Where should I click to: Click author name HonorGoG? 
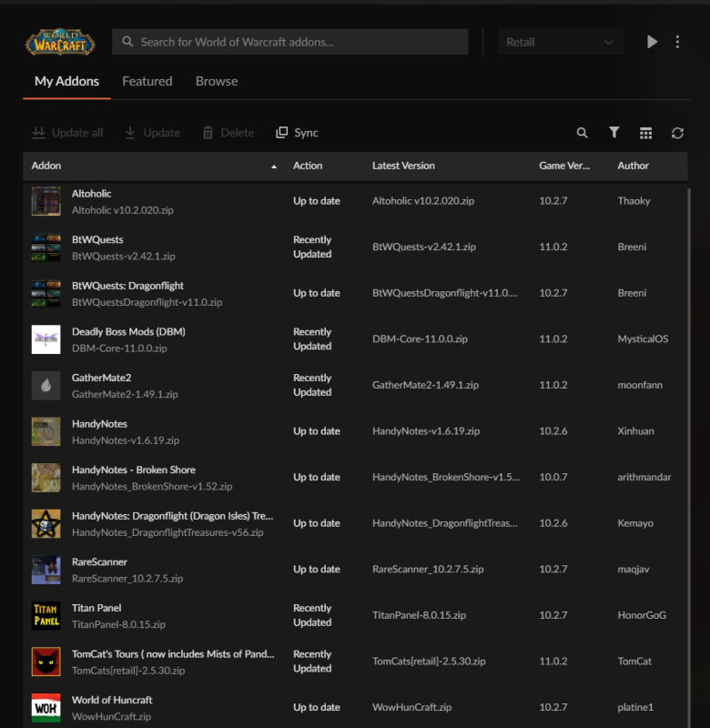click(641, 615)
